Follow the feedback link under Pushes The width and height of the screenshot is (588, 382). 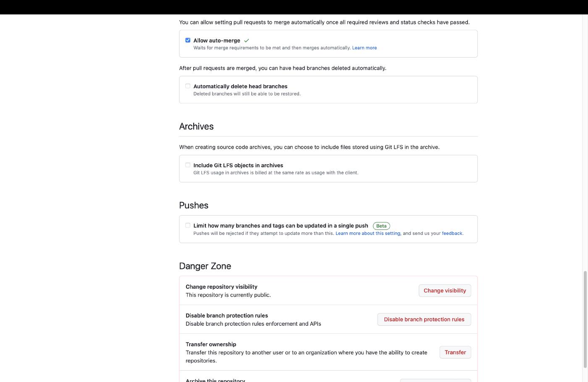coord(452,233)
